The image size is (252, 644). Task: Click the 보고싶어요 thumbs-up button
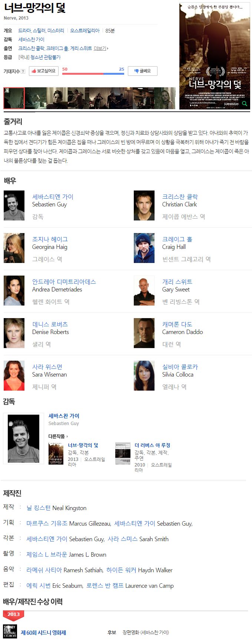[44, 71]
